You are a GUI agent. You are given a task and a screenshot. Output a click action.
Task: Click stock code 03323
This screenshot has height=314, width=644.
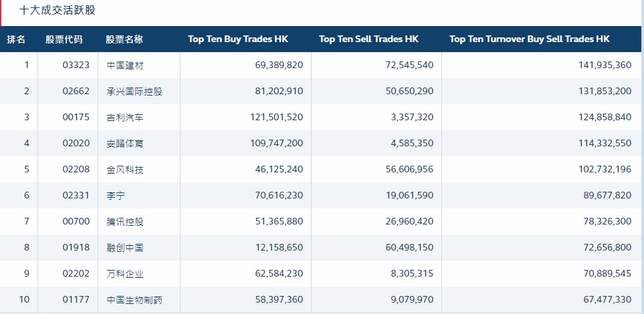[x=76, y=65]
